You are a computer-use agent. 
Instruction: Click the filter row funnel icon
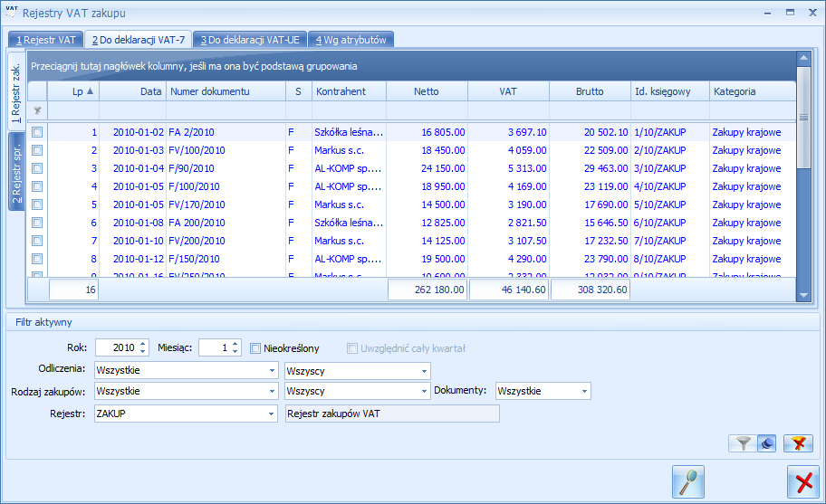(37, 111)
